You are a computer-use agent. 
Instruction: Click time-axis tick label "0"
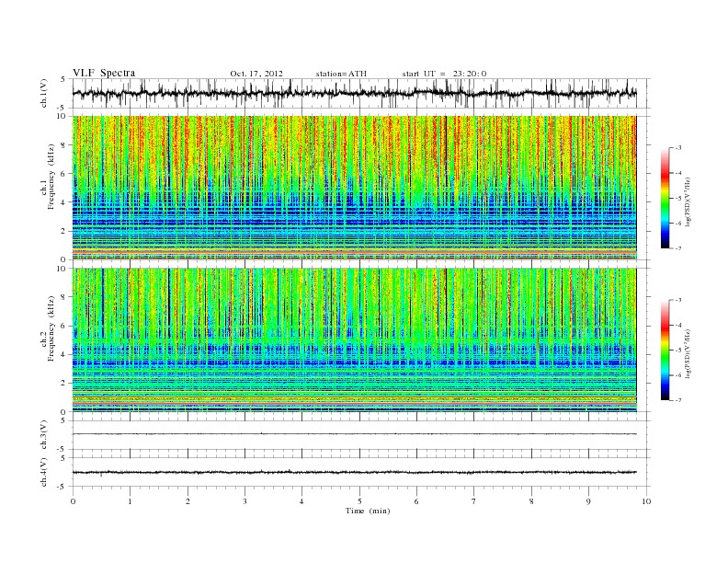(73, 501)
